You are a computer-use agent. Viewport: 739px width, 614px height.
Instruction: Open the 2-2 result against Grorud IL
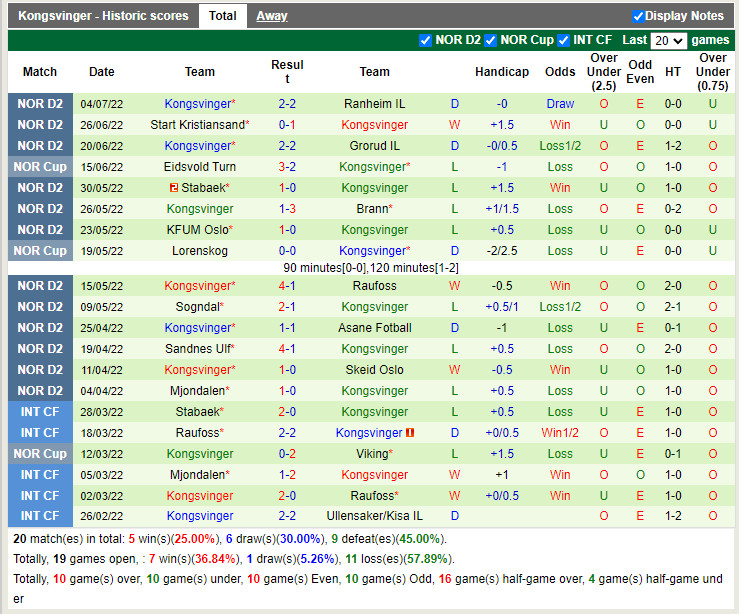(x=287, y=146)
